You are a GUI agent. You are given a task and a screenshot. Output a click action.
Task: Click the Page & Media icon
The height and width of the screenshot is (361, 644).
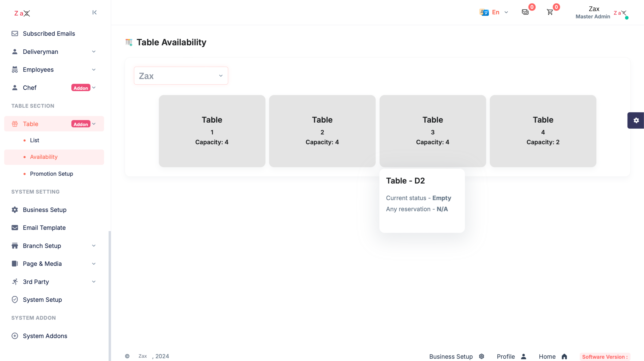15,264
